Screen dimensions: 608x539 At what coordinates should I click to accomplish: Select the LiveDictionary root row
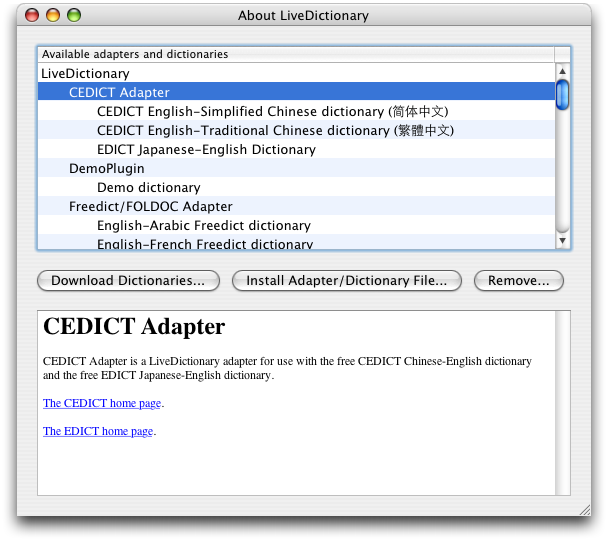tap(296, 73)
